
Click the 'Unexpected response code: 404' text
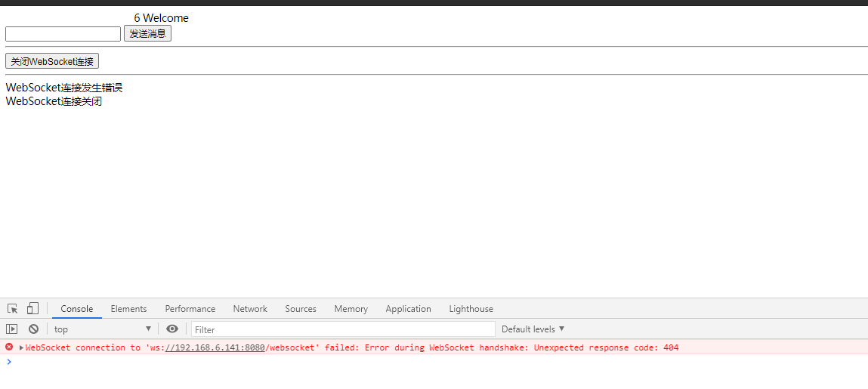pos(606,347)
